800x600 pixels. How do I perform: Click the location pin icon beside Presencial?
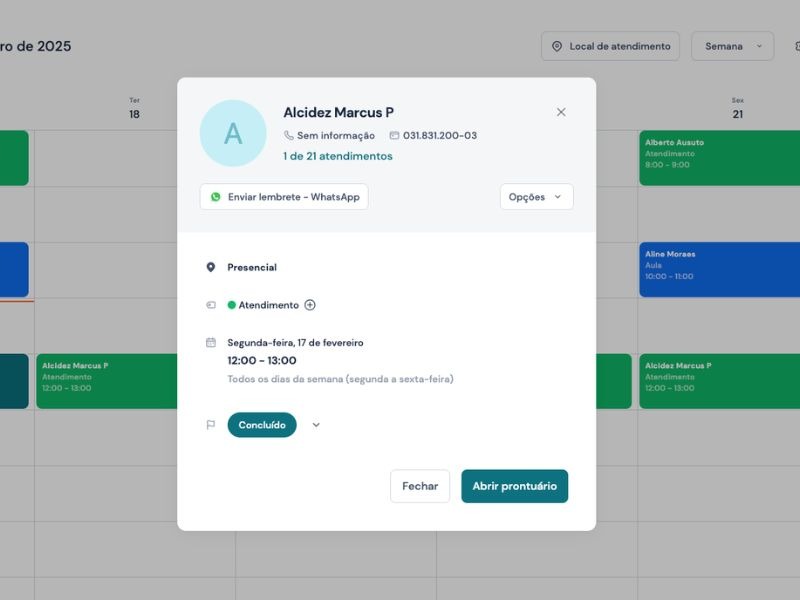[x=210, y=267]
